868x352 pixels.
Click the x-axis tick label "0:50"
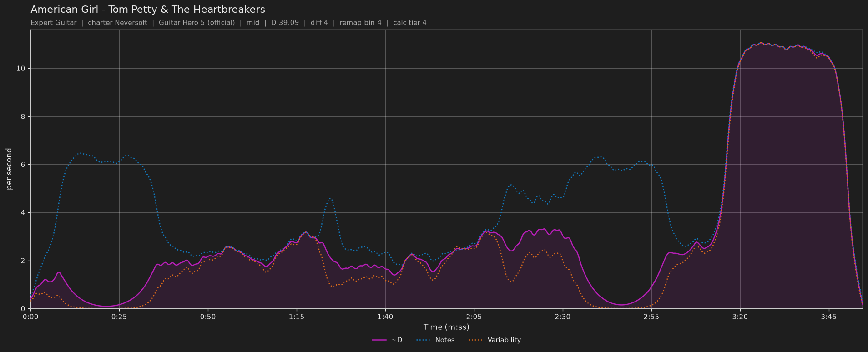(x=208, y=317)
